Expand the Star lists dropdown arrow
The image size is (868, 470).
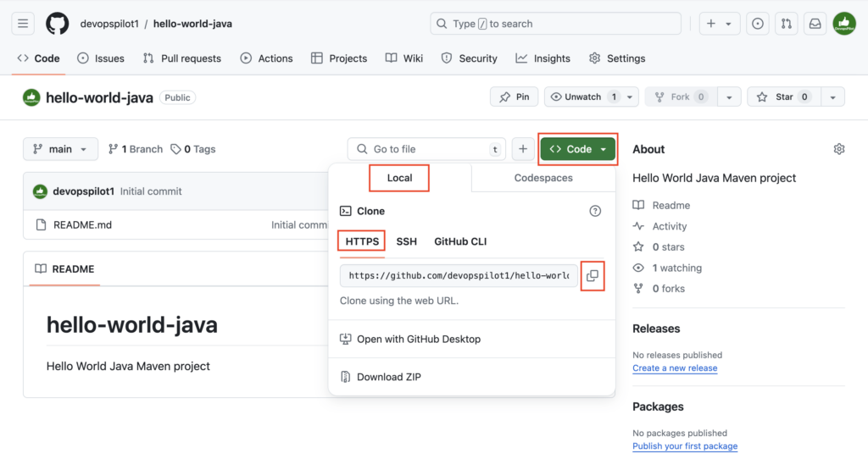pos(832,97)
